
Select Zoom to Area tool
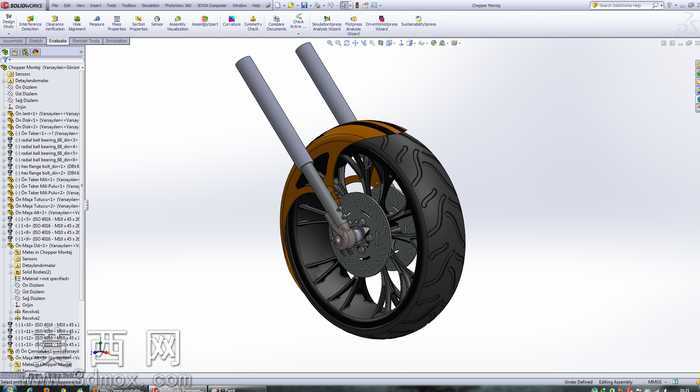338,43
